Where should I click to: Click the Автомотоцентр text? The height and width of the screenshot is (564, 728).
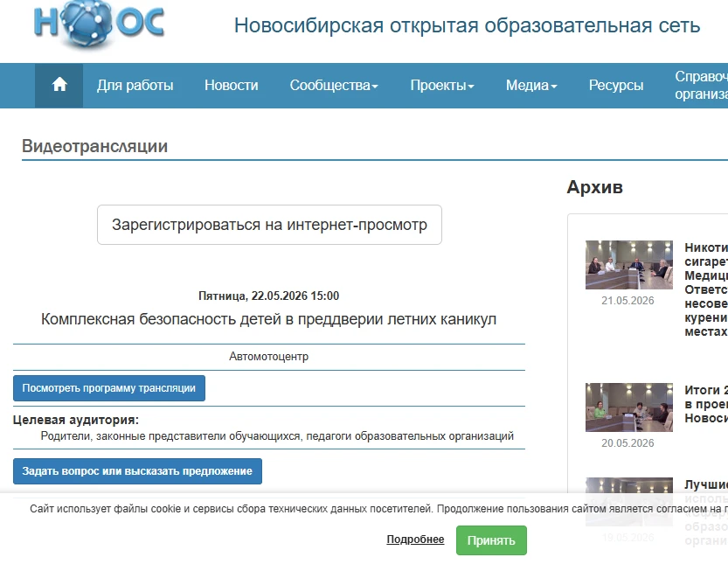click(x=269, y=357)
